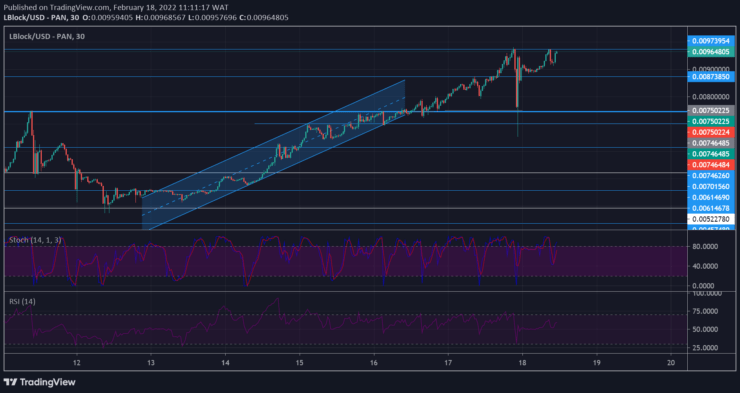Select the red 0.00750224 price label
Viewport: 740px width, 393px height.
711,132
